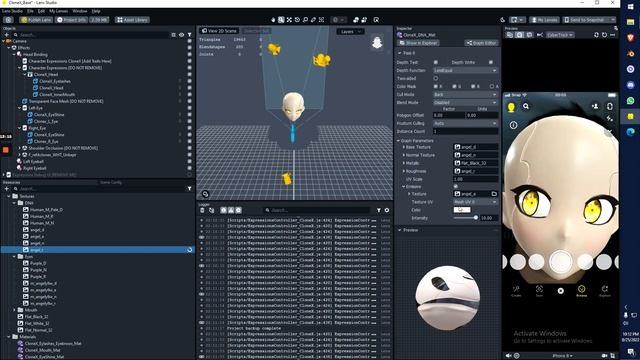Open the ColorTrack dropdown in the Preview panel

point(560,35)
